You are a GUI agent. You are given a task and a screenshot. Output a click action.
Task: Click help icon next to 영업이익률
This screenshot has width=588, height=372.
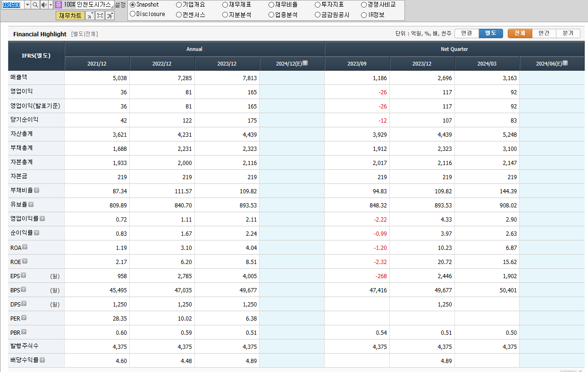(42, 219)
